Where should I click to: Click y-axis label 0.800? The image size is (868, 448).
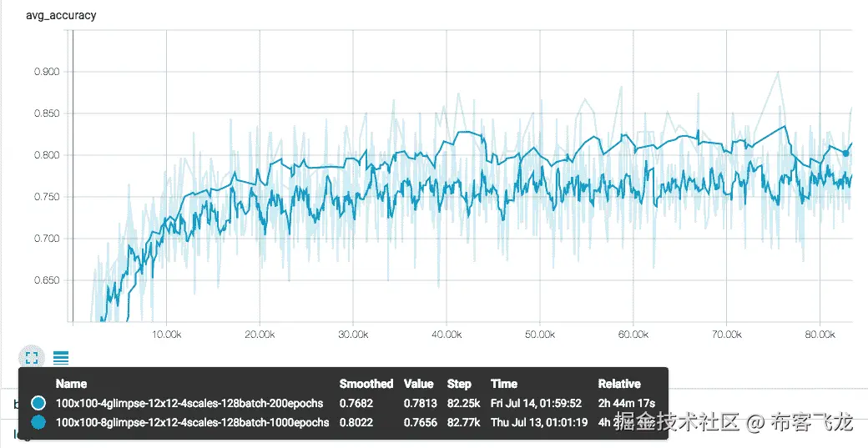coord(47,155)
